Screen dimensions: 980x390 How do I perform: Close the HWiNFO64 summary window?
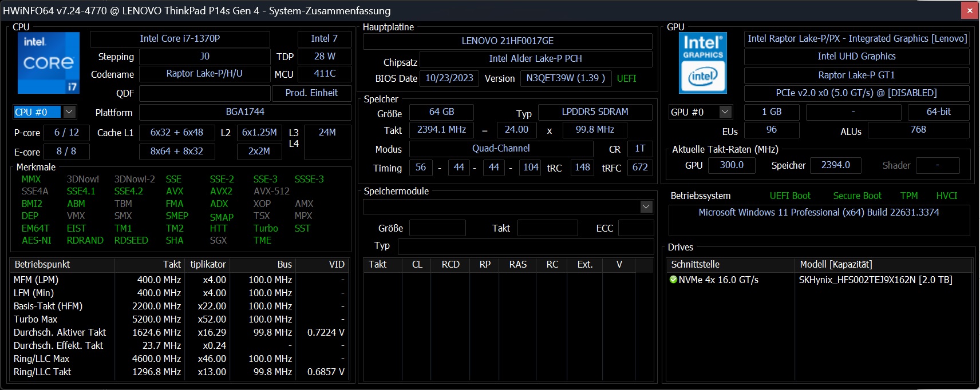(x=970, y=10)
